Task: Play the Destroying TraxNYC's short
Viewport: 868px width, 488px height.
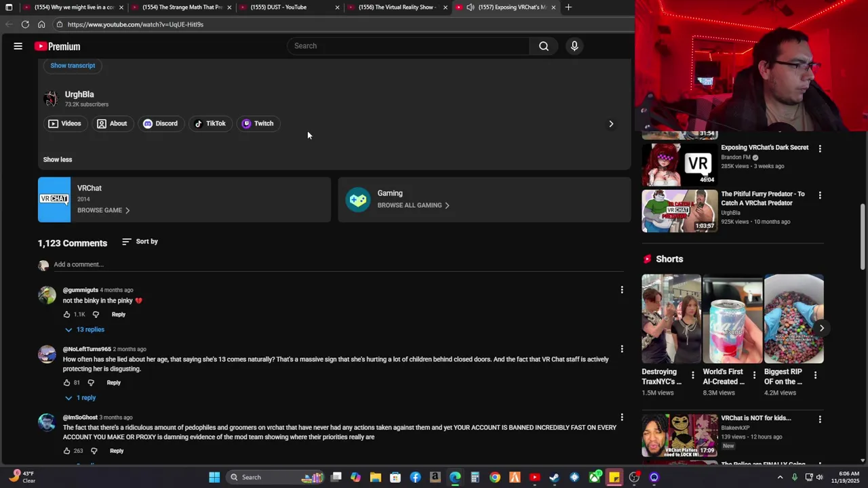Action: tap(671, 319)
